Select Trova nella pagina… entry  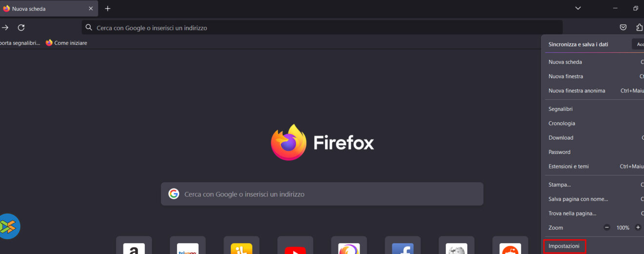click(593, 213)
